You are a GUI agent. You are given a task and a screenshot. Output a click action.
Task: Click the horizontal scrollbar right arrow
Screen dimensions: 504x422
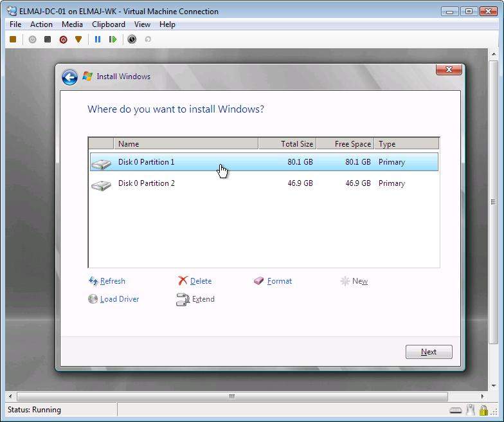[x=482, y=396]
